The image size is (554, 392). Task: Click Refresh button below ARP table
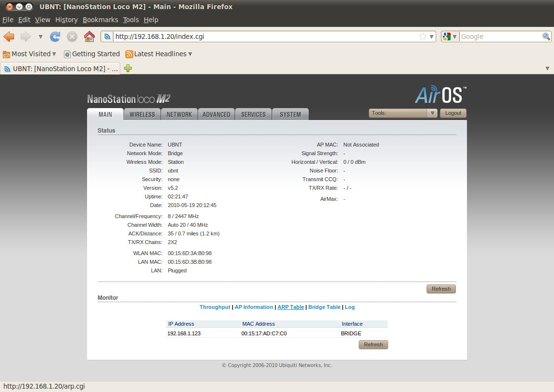[373, 344]
